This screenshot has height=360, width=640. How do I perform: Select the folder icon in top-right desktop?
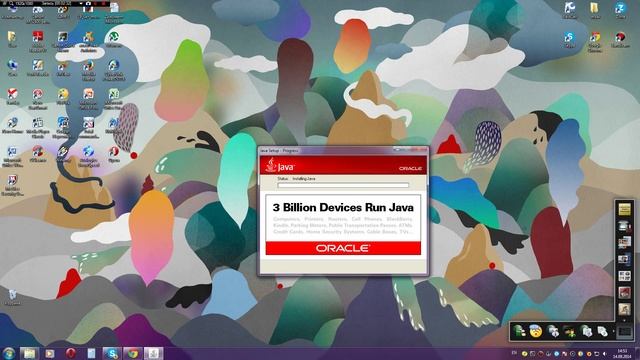595,10
